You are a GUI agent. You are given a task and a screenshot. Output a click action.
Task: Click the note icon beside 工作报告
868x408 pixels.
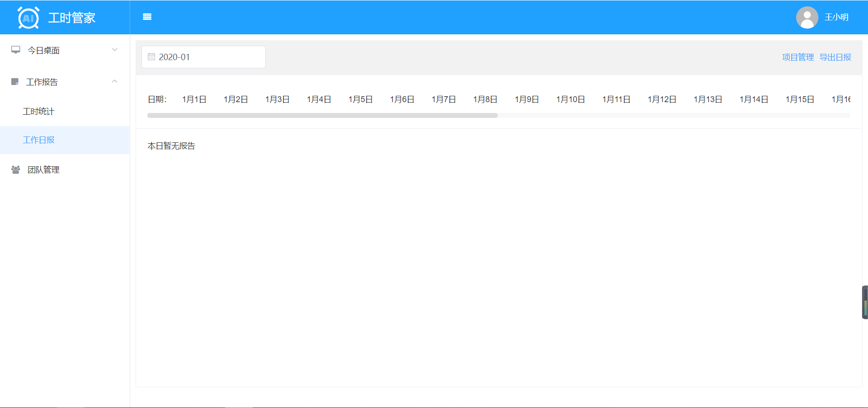tap(15, 82)
